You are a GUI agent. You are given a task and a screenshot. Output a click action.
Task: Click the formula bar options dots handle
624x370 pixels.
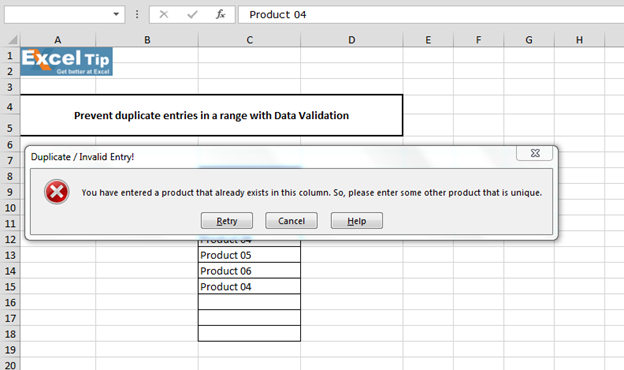(137, 15)
